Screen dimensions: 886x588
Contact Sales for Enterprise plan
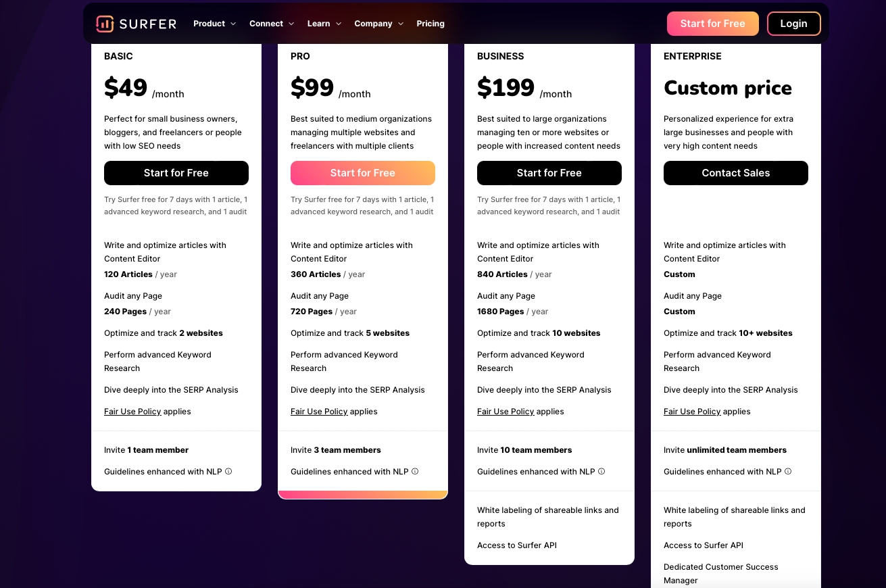736,173
